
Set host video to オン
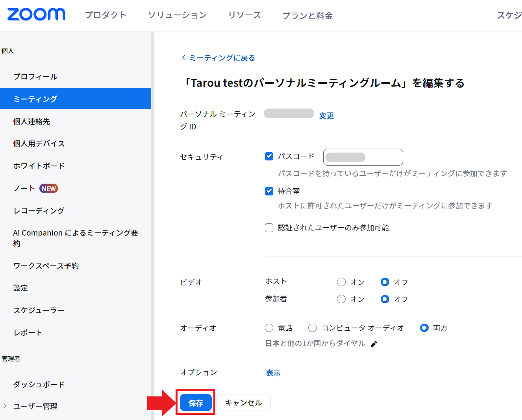point(341,282)
